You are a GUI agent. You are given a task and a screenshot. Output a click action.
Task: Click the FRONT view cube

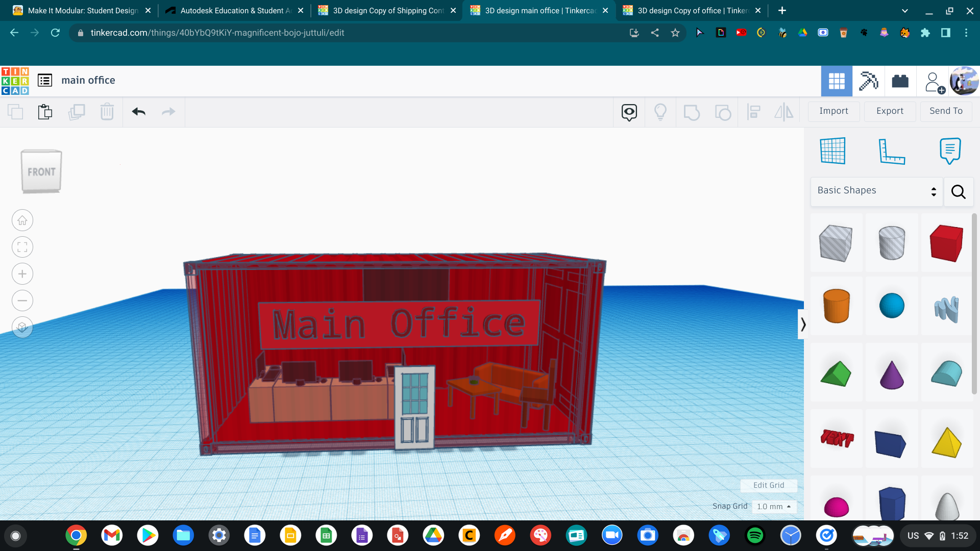41,171
